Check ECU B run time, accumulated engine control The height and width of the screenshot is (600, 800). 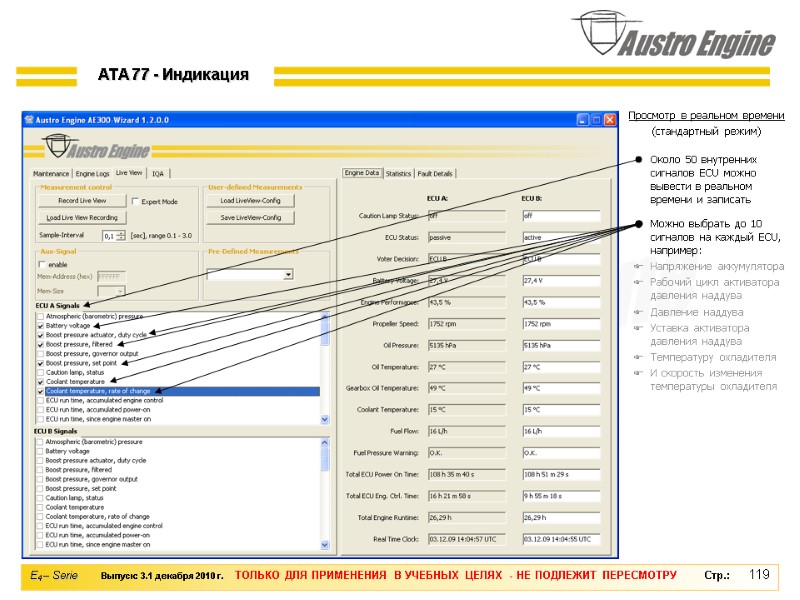pos(40,526)
